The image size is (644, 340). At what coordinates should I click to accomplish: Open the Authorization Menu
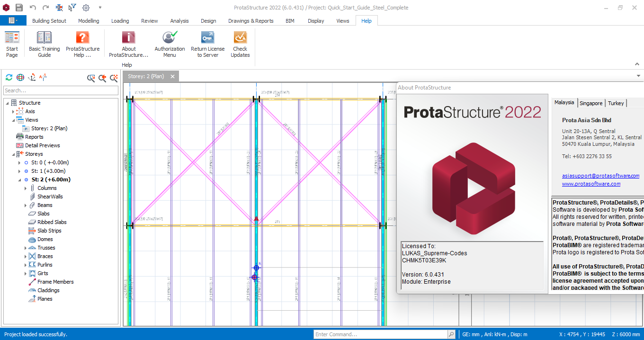pyautogui.click(x=169, y=43)
